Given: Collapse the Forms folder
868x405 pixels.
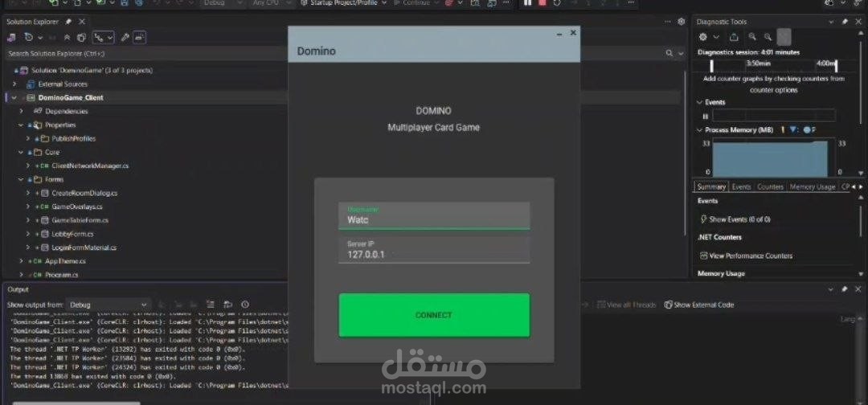Looking at the screenshot, I should pos(21,179).
